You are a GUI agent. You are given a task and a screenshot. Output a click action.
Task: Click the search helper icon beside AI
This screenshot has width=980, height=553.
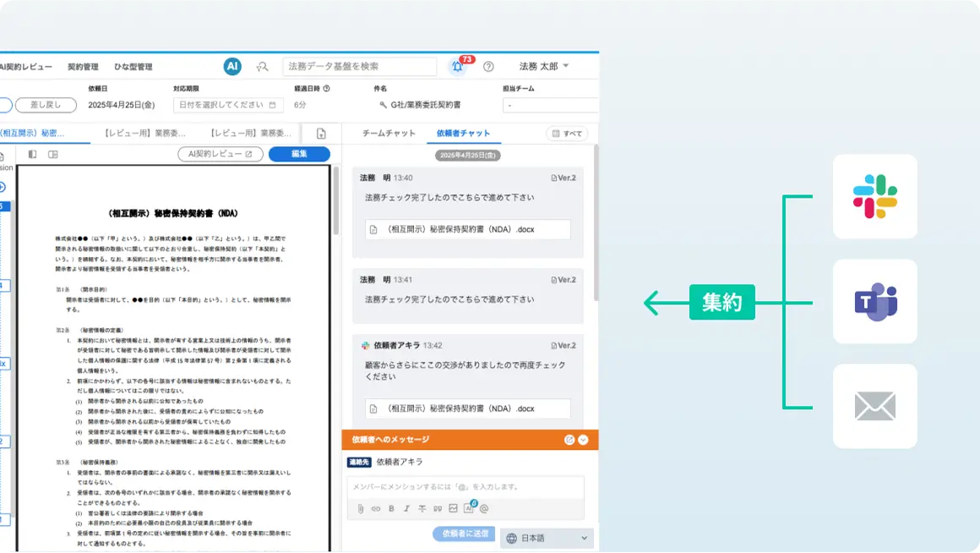tap(263, 66)
